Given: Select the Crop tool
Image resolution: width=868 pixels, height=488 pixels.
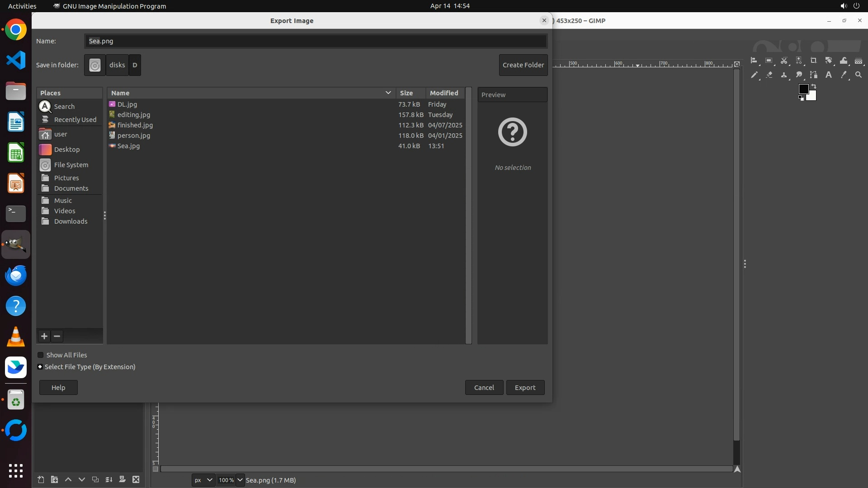Looking at the screenshot, I should pos(814,61).
